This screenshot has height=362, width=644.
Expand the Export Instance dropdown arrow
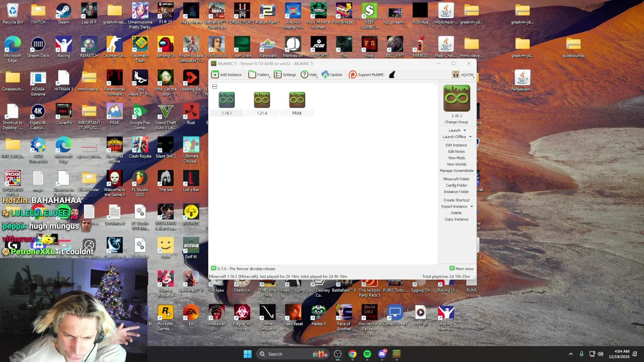point(471,207)
